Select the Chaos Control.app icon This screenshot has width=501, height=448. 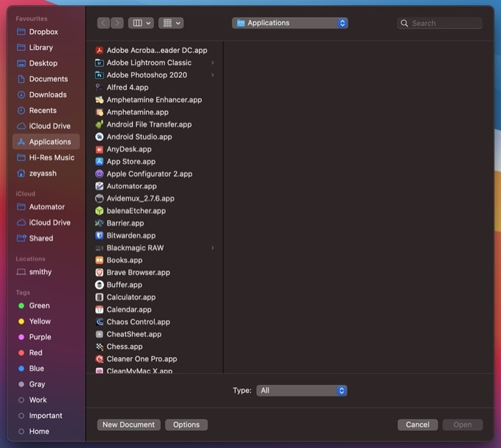point(99,322)
